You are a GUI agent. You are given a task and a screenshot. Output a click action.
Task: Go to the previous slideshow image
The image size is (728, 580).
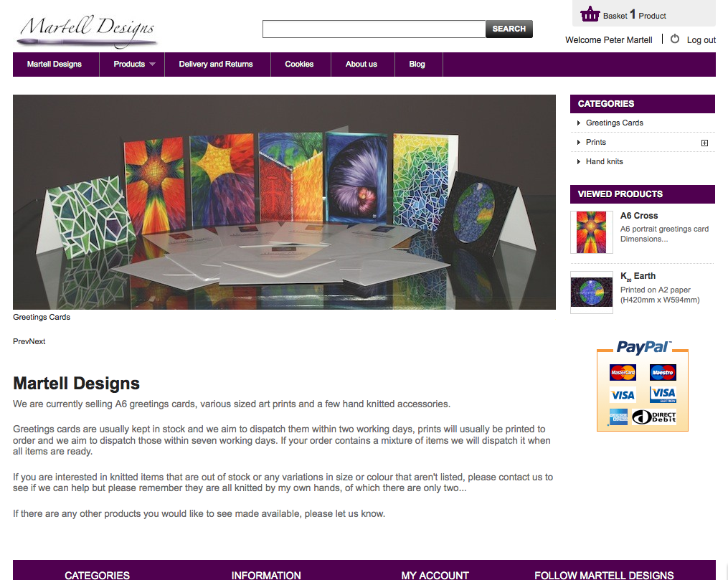click(x=21, y=341)
